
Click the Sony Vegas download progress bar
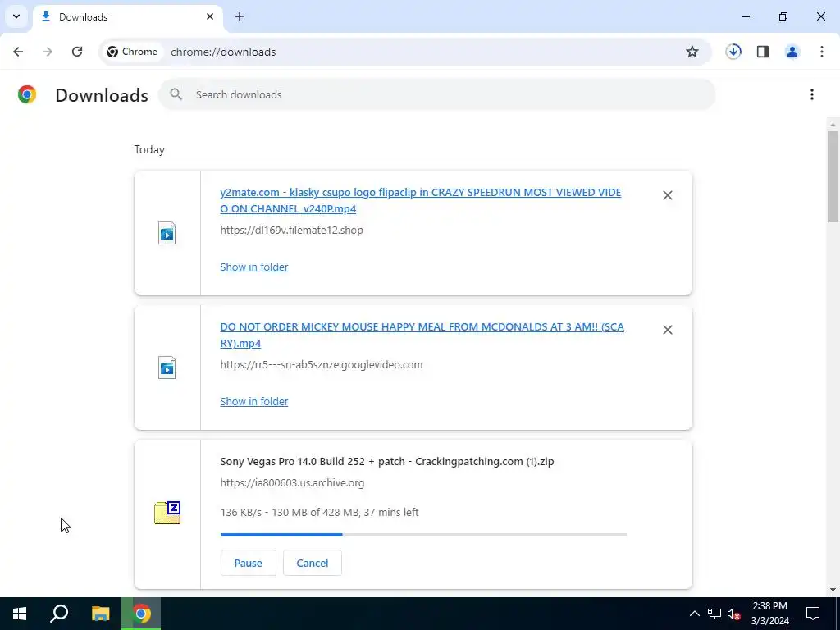(x=423, y=535)
